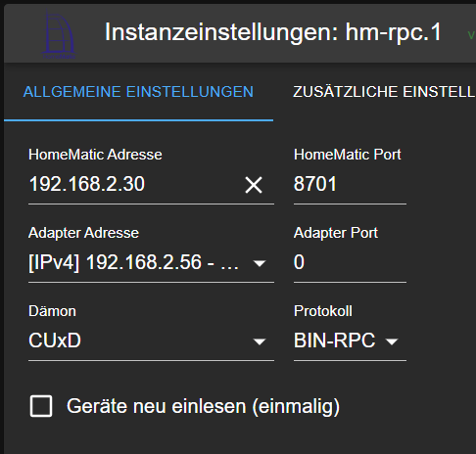The height and width of the screenshot is (454, 476).
Task: Enable Geräte neu einlesen checkbox
Action: (x=41, y=406)
